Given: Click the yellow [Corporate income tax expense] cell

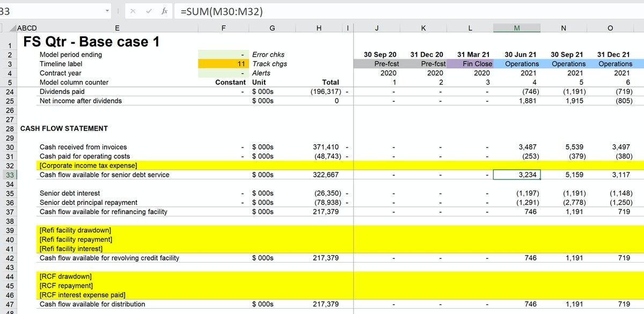Looking at the screenshot, I should pyautogui.click(x=86, y=165).
